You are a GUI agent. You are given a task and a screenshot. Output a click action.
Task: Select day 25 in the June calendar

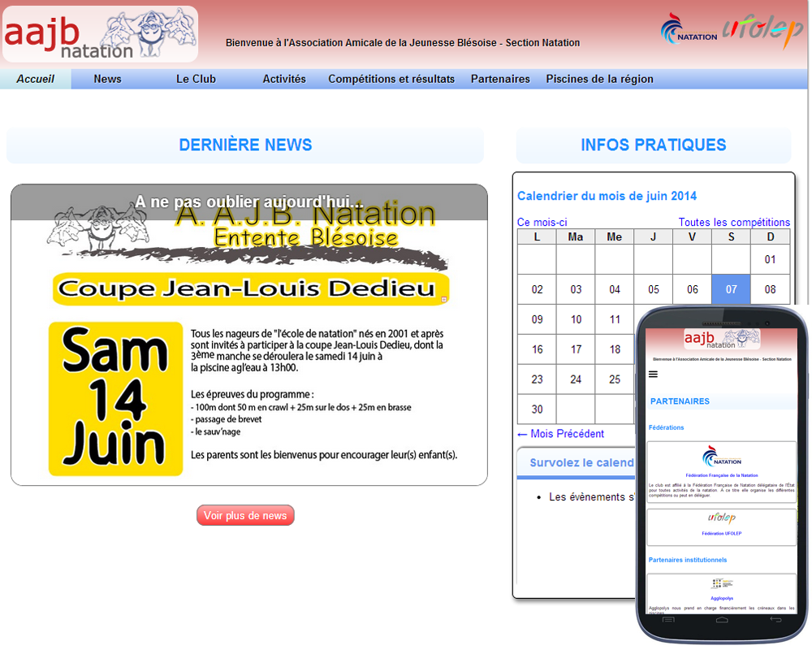click(615, 379)
